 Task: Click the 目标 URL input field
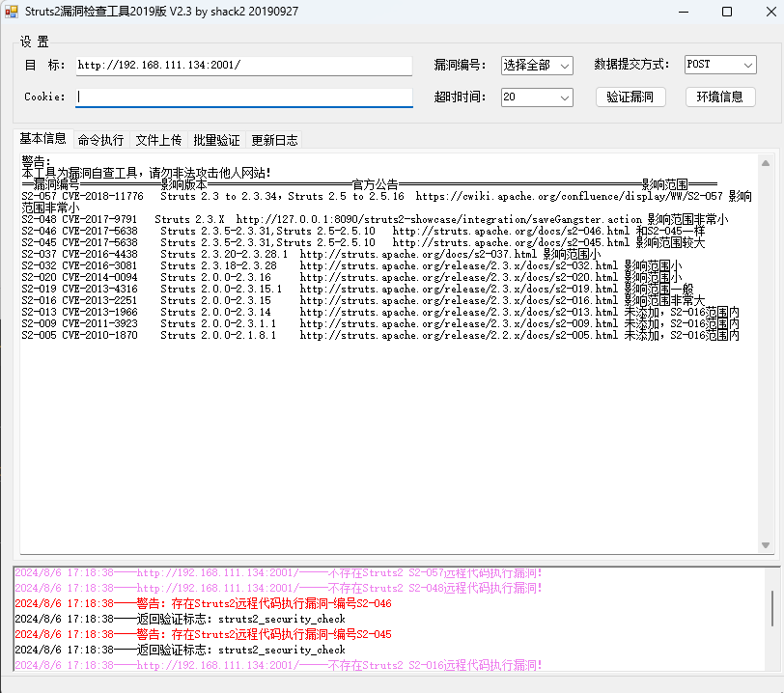[x=243, y=66]
